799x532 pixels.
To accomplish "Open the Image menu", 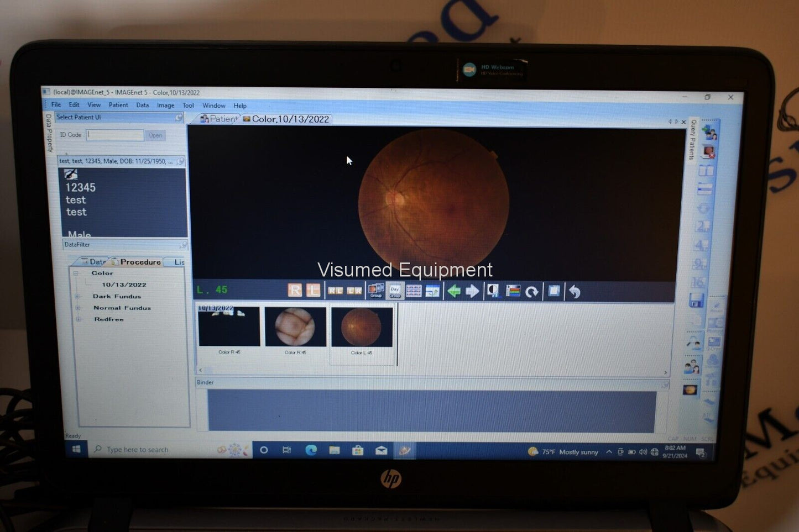I will point(165,106).
